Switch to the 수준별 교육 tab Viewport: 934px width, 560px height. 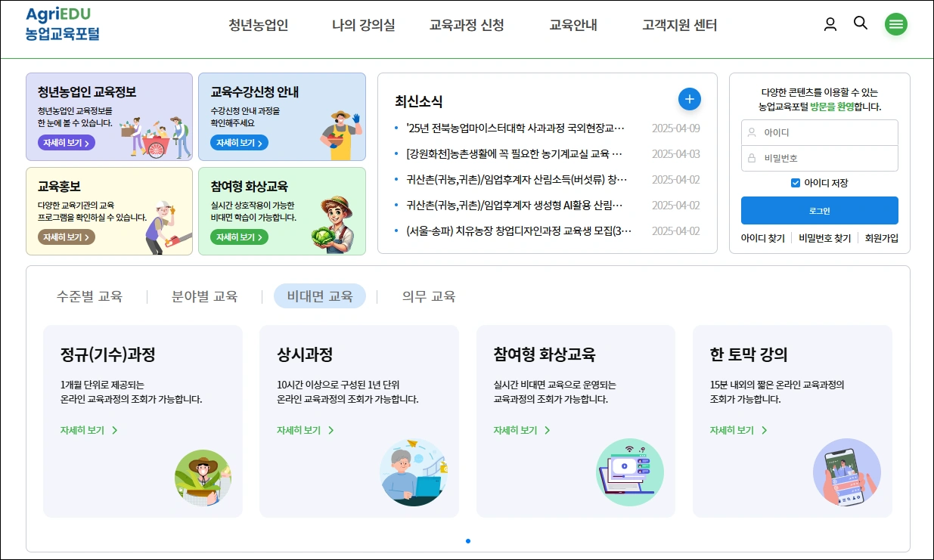91,297
